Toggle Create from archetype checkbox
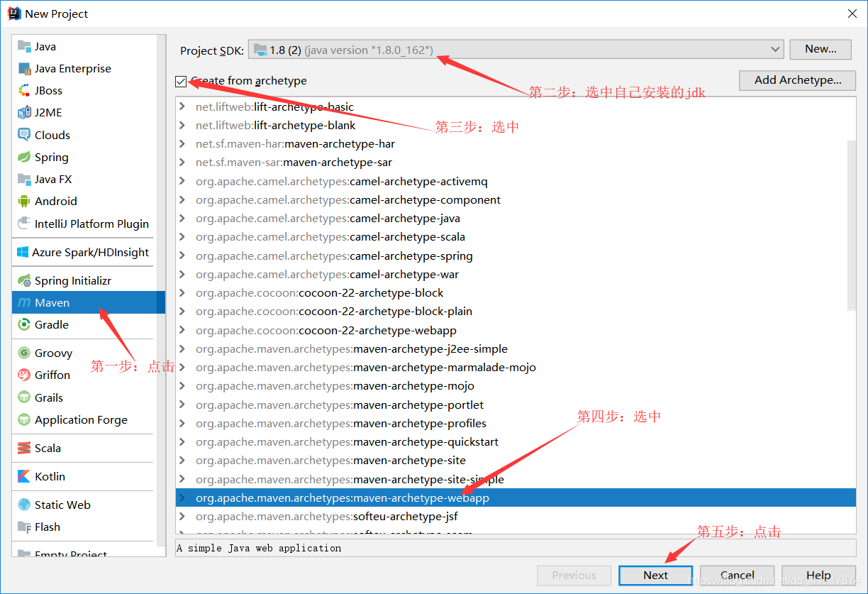Viewport: 868px width, 594px height. [182, 82]
